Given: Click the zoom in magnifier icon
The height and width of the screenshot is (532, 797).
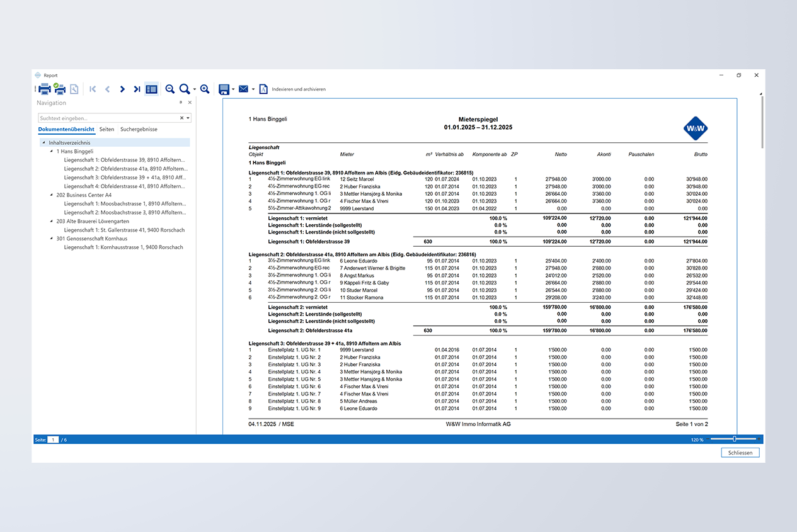Looking at the screenshot, I should 205,89.
